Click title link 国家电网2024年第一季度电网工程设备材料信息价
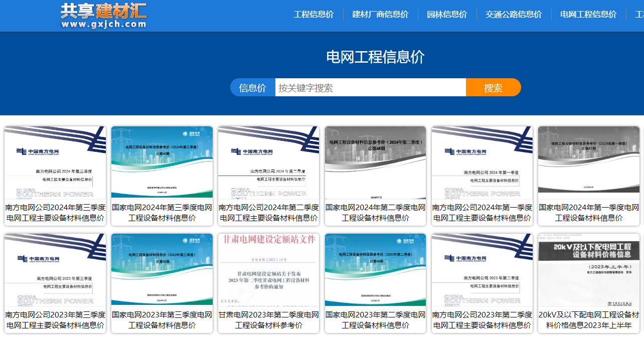Image resolution: width=644 pixels, height=337 pixels. coord(589,213)
